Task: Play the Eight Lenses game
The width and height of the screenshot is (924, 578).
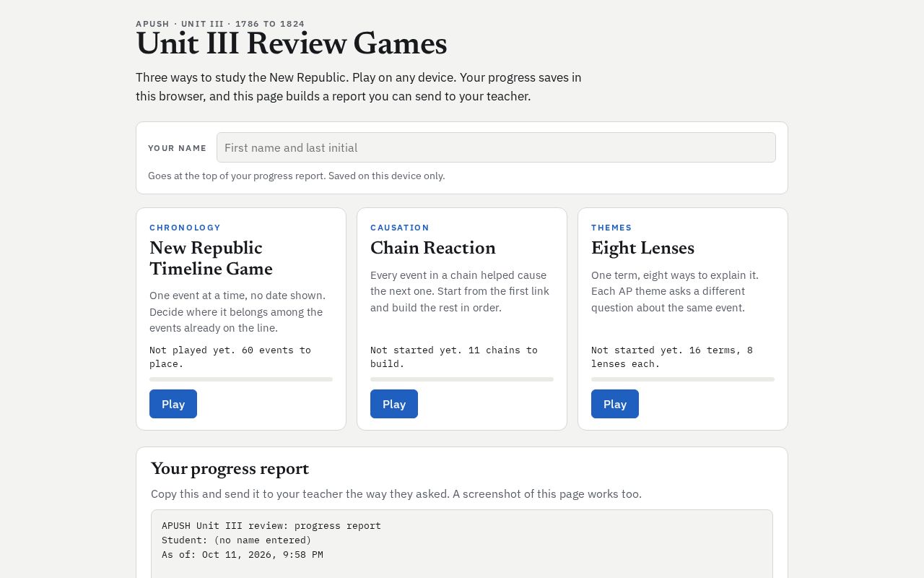Action: 615,404
